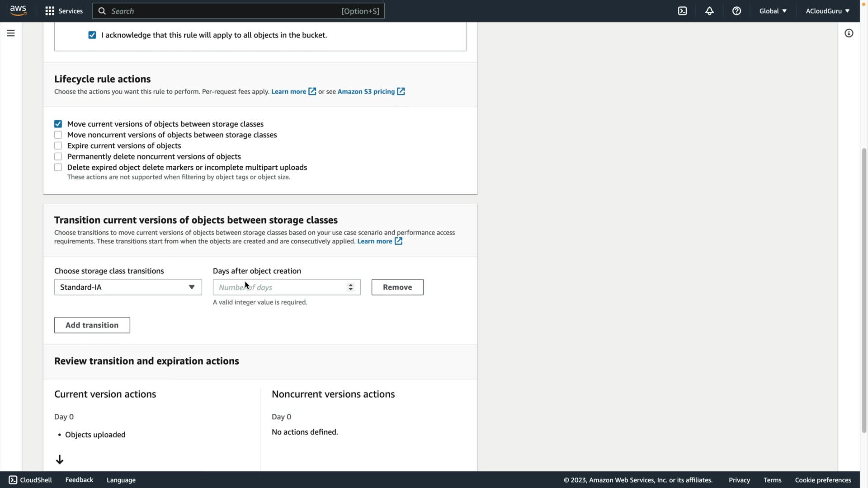Open the info panel icon
This screenshot has width=868, height=488.
849,33
